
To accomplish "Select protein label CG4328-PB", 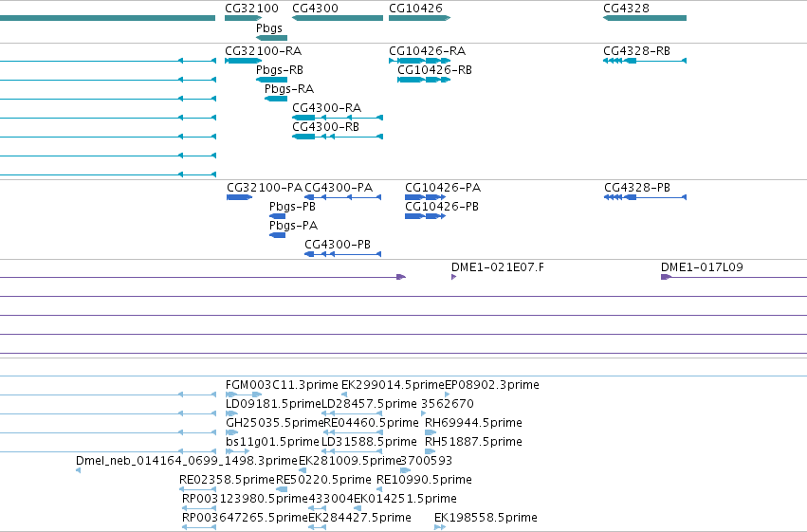I will [x=637, y=188].
